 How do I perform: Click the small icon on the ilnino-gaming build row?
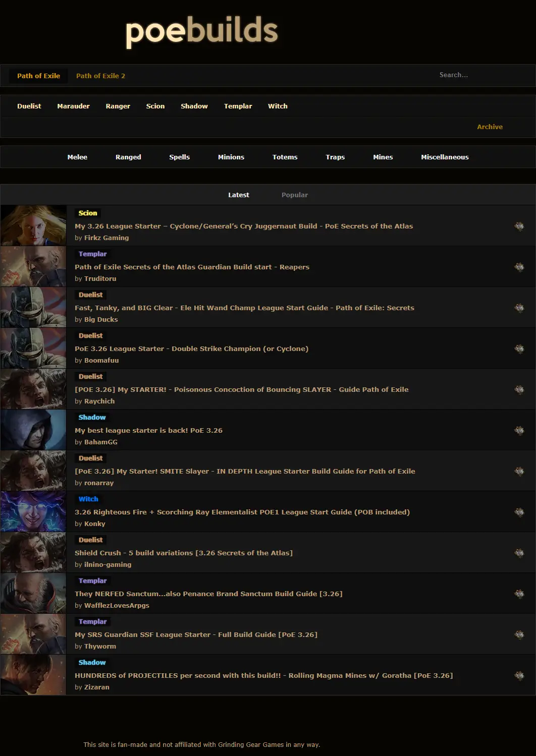pos(519,553)
